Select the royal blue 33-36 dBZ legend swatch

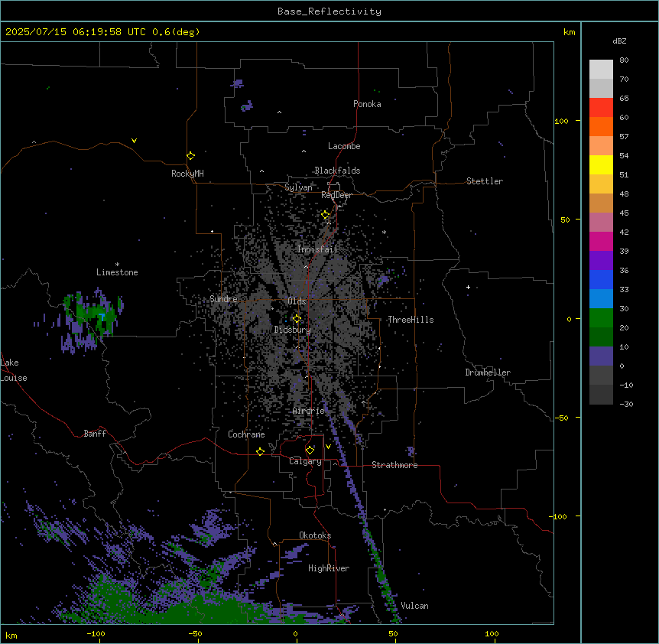[601, 279]
